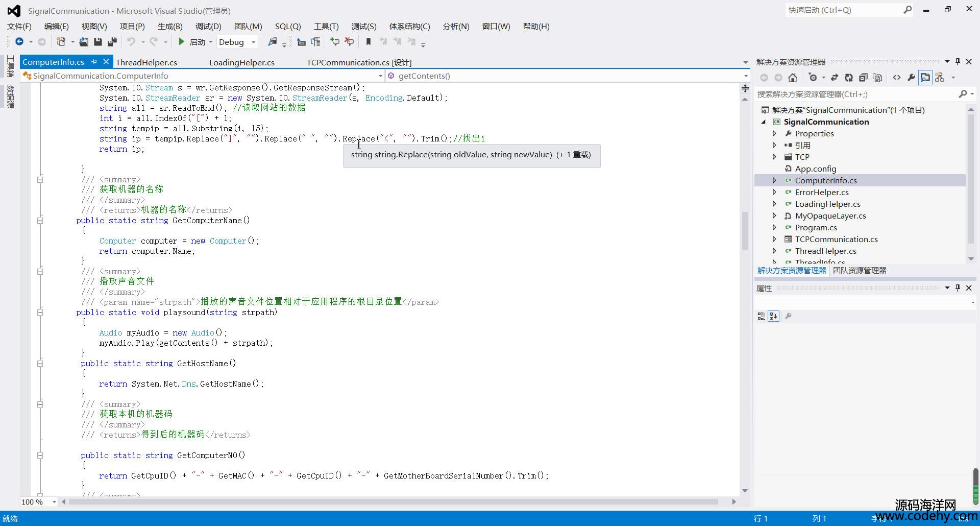Screen dimensions: 980x526
Task: Start debugging with green play arrow
Action: [x=181, y=42]
